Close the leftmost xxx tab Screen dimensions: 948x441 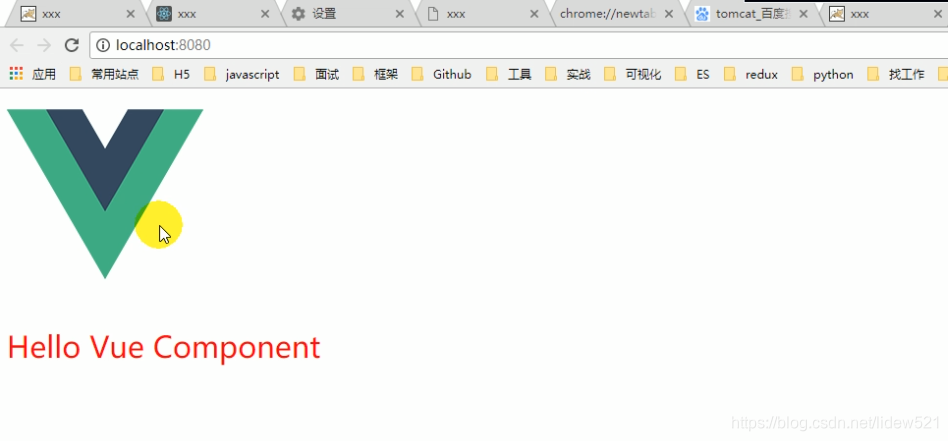coord(131,14)
